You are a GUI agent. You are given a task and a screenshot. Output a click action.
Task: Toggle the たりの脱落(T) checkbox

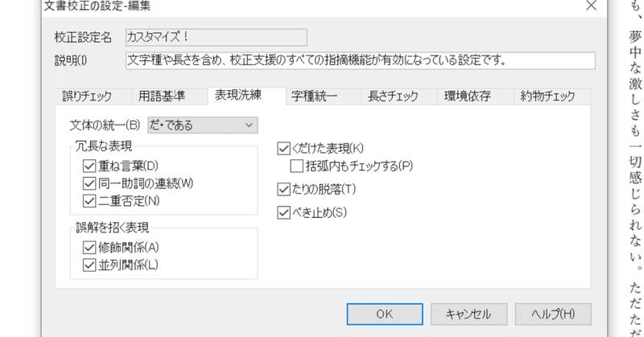click(x=283, y=189)
